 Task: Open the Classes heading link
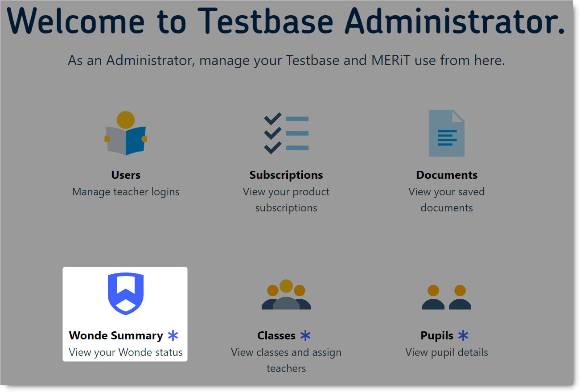pos(276,335)
